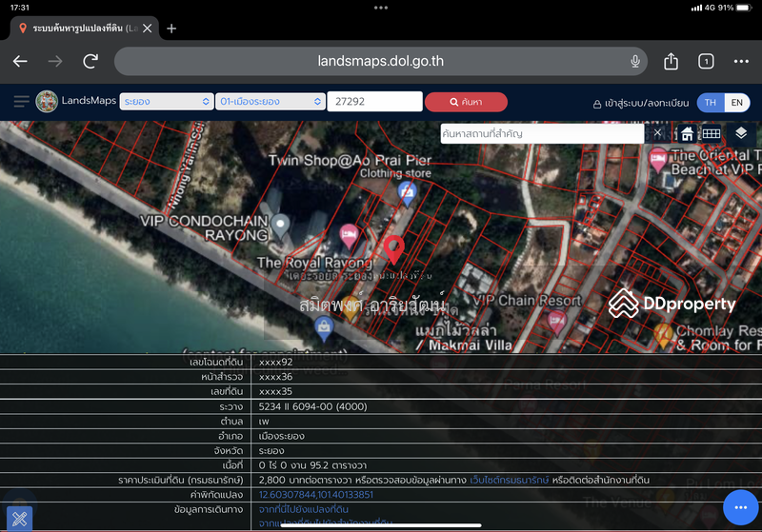The width and height of the screenshot is (762, 532).
Task: Click the landsmaps.dol.go.th address bar
Action: coord(380,61)
